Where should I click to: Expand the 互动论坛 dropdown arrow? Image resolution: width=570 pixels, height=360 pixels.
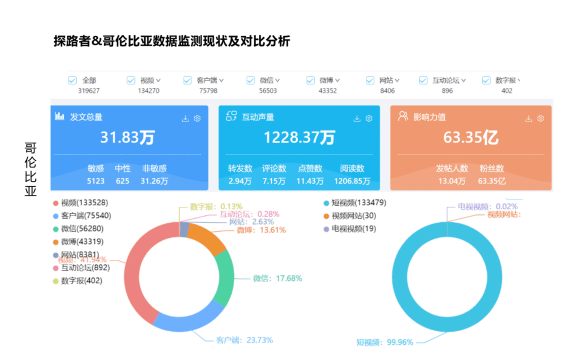pyautogui.click(x=464, y=80)
